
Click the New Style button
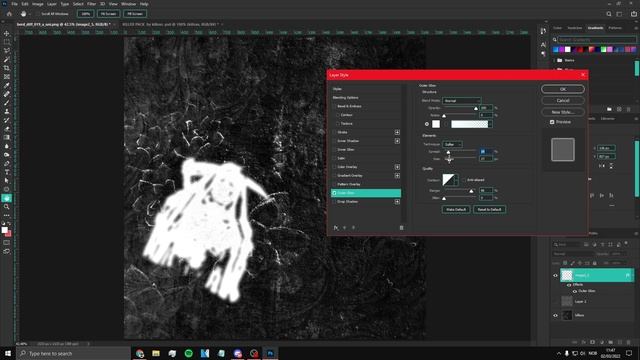(x=563, y=112)
